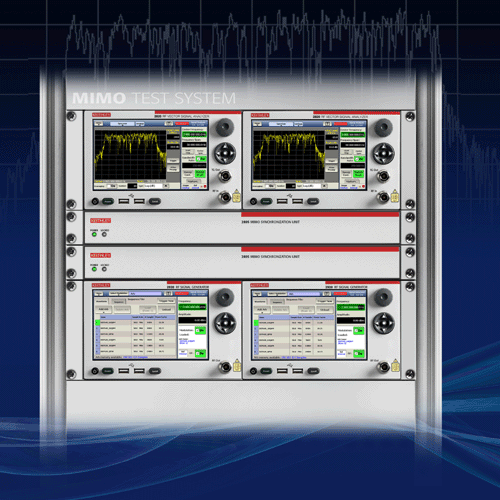Click red status indicator on left analyzer screen
The image size is (500, 500).
[x=182, y=124]
